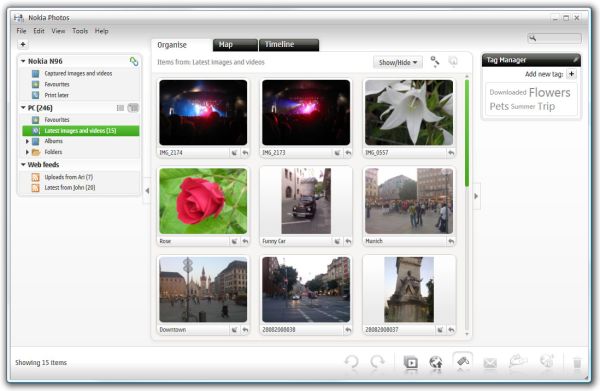600x391 pixels.
Task: Click the Nokia N96 sync icon
Action: pos(134,61)
